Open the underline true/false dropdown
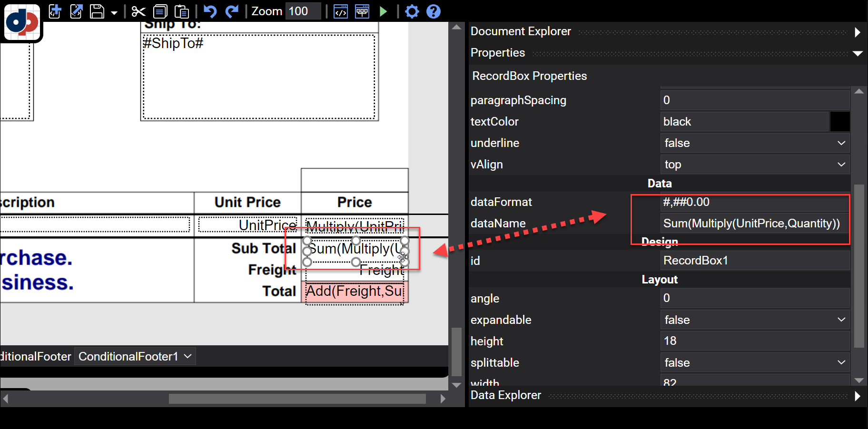 coord(754,143)
